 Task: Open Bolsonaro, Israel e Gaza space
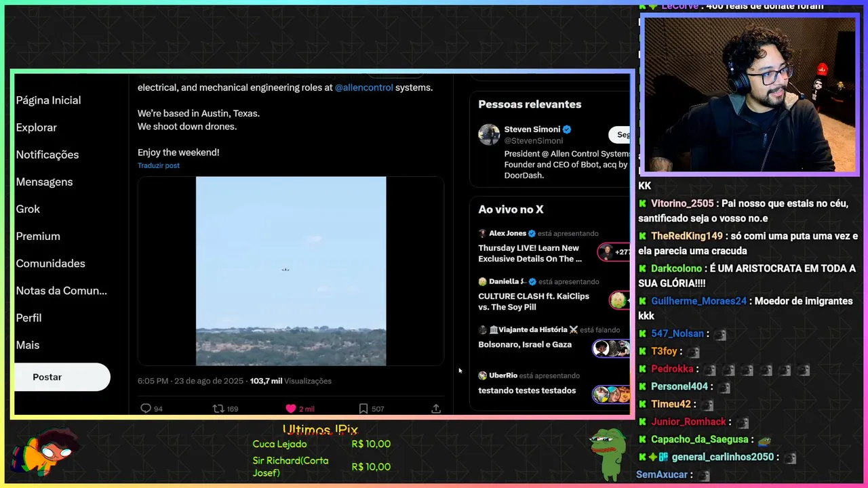524,344
